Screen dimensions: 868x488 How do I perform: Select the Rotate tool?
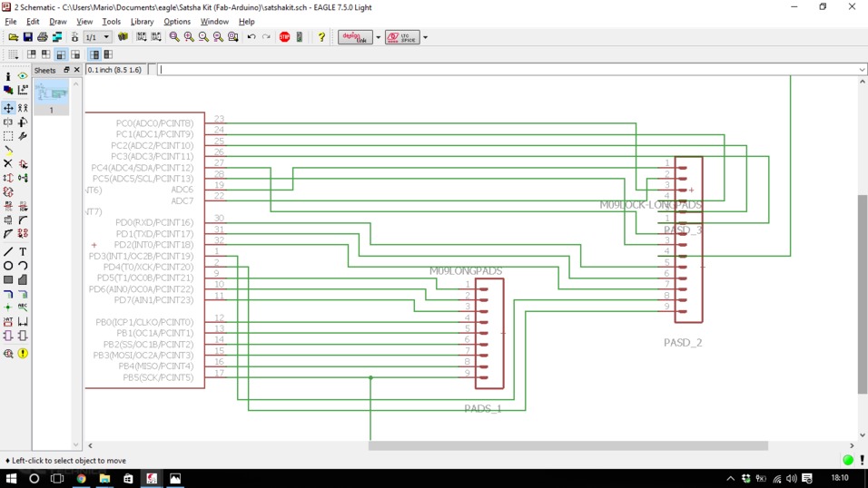click(x=23, y=122)
